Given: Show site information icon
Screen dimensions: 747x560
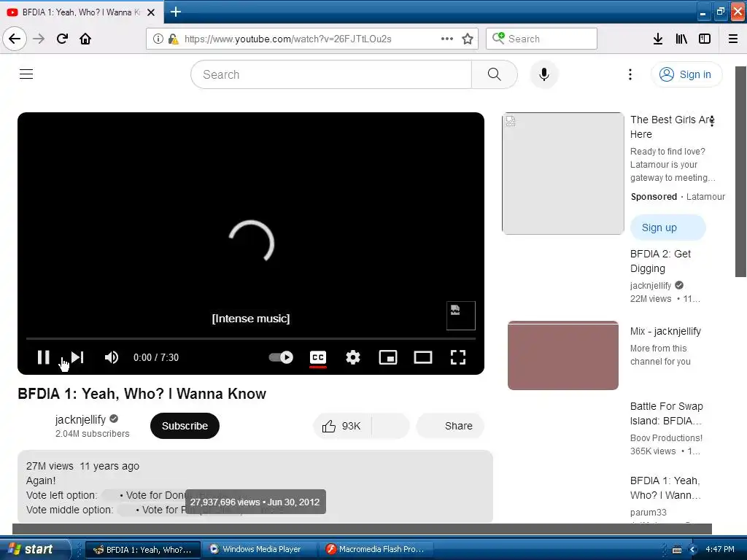Looking at the screenshot, I should point(158,39).
